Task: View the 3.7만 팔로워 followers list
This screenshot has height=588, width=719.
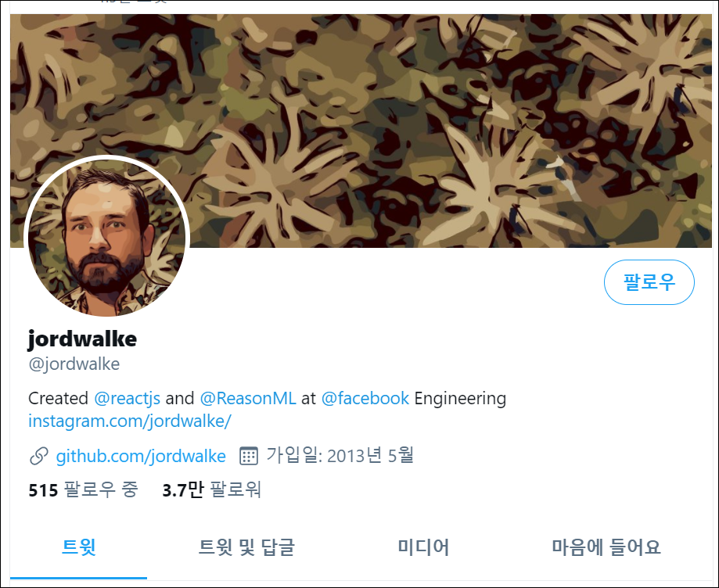Action: [x=211, y=490]
